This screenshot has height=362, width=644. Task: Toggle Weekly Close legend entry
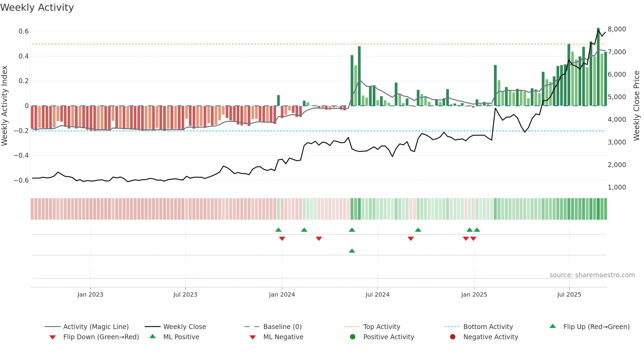click(x=175, y=327)
